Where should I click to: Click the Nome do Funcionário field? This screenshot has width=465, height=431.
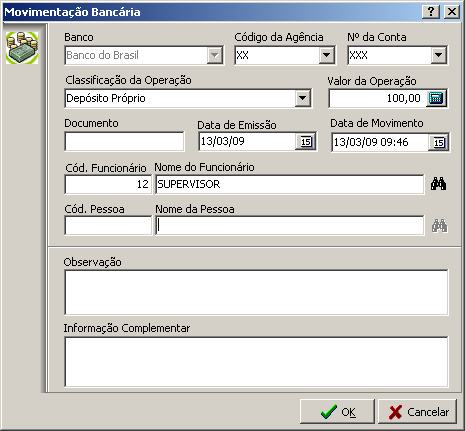tap(290, 184)
